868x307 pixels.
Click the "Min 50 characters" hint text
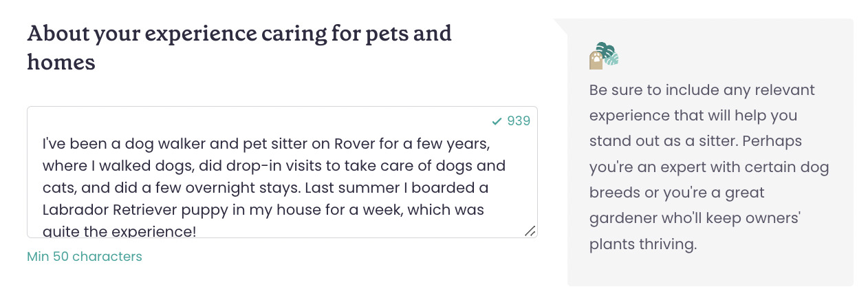[x=85, y=257]
